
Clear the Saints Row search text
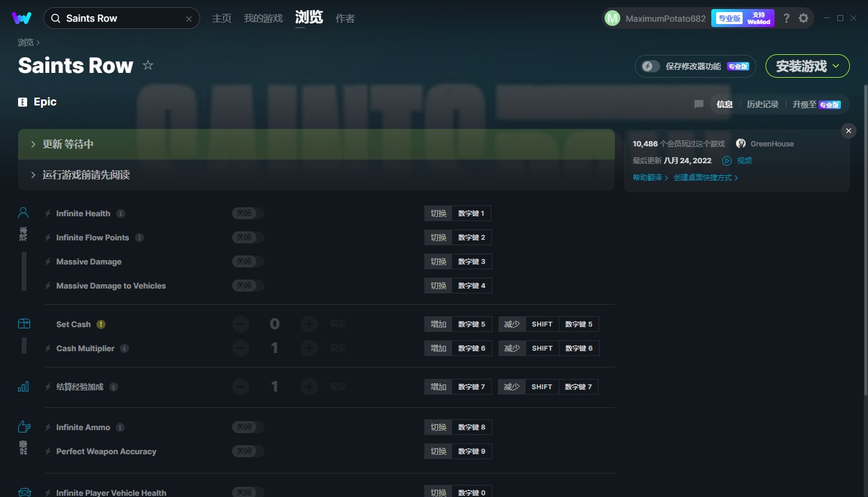(189, 19)
